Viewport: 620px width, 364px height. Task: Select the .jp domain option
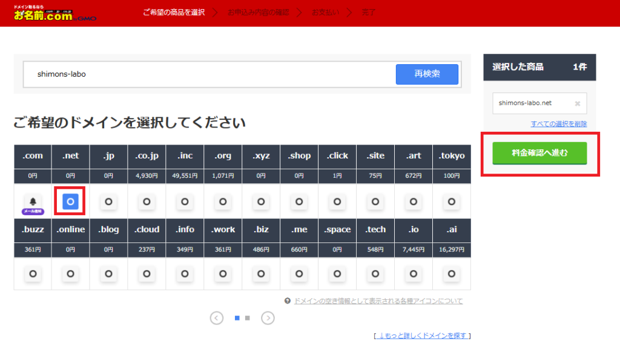(x=108, y=201)
